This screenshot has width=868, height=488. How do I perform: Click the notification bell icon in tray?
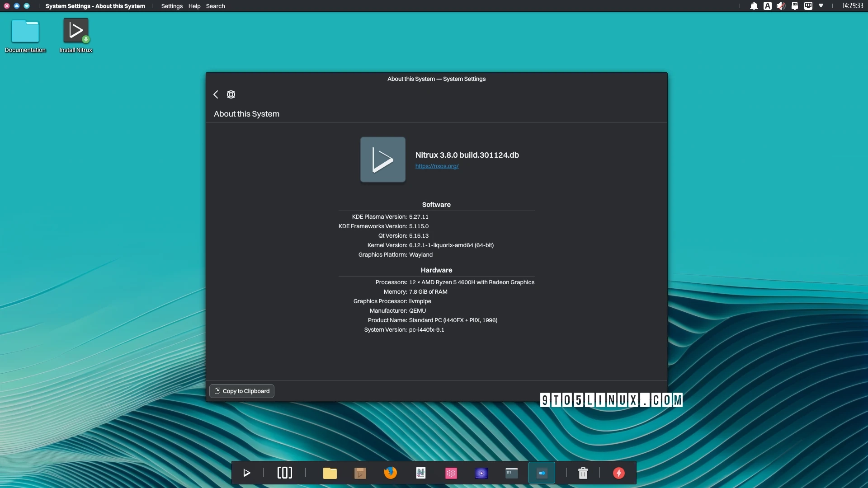coord(754,6)
